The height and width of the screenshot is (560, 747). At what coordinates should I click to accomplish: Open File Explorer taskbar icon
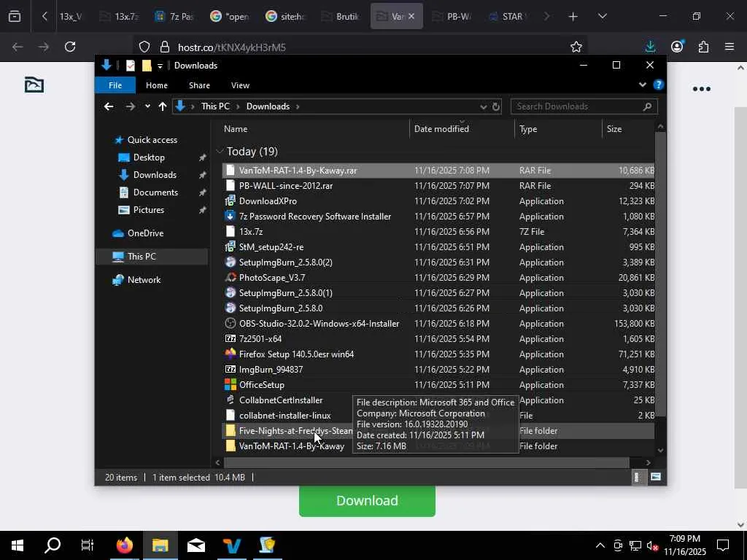[x=160, y=545]
